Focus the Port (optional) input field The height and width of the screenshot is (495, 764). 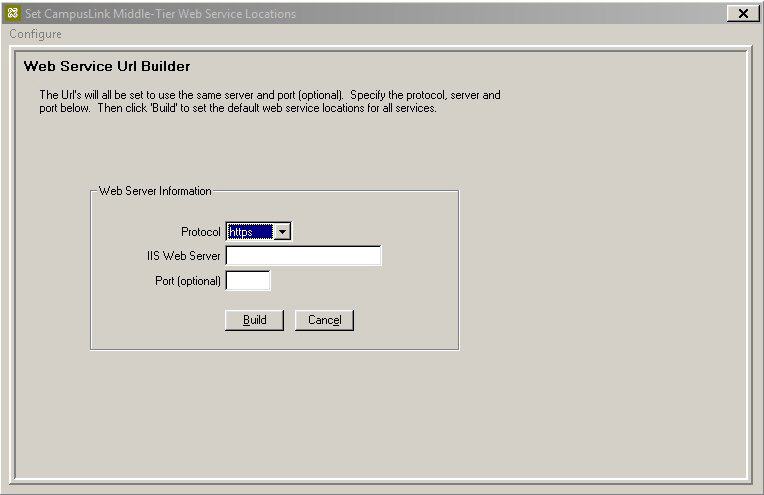coord(248,281)
